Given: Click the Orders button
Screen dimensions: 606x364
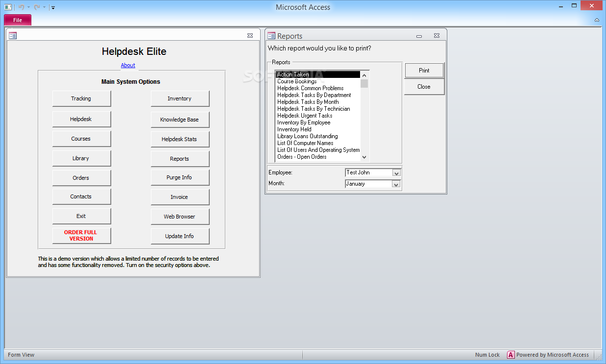Looking at the screenshot, I should click(81, 178).
